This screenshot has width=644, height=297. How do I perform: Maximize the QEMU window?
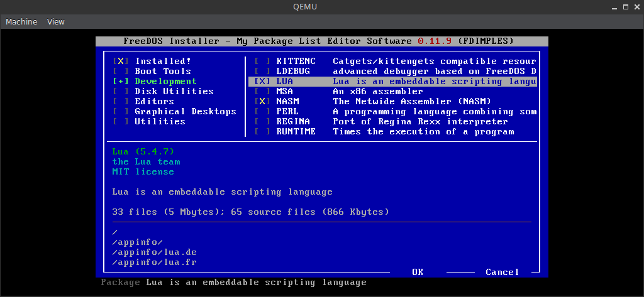pyautogui.click(x=626, y=7)
